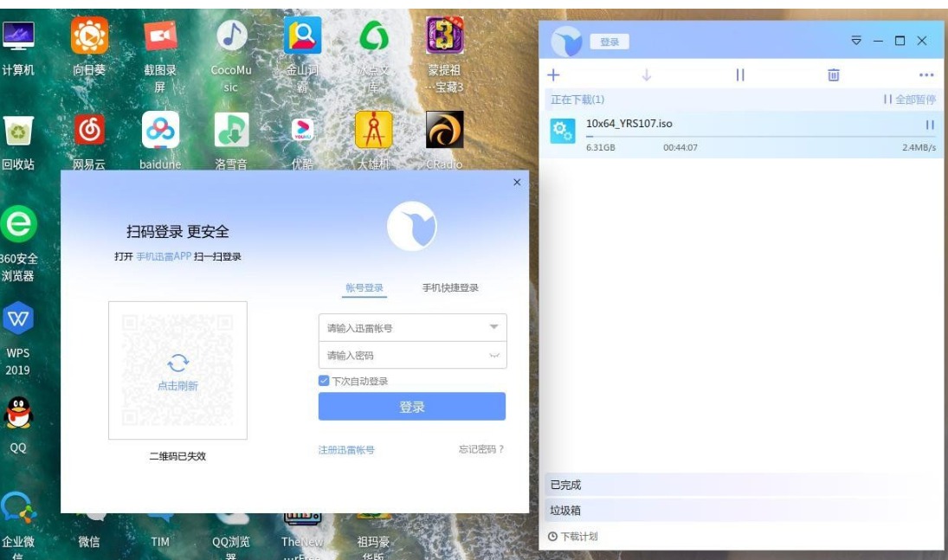948x560 pixels.
Task: Click 点击刷新 to refresh the QR code
Action: point(177,372)
